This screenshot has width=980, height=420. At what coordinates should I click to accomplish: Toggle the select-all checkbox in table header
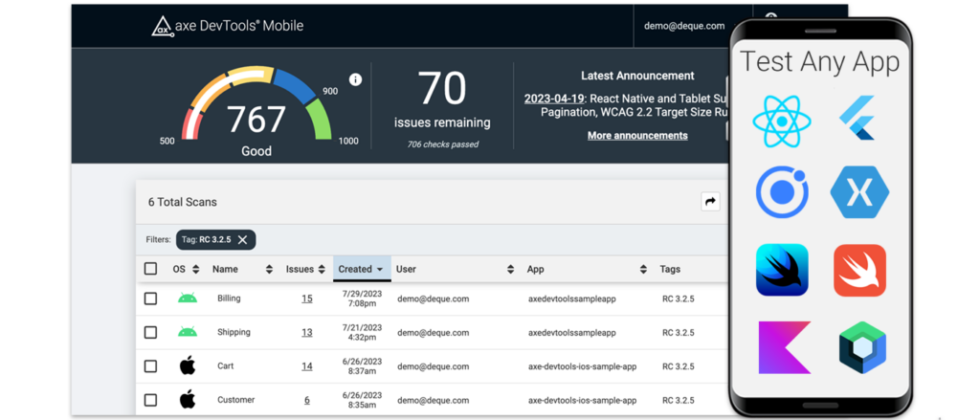tap(150, 269)
